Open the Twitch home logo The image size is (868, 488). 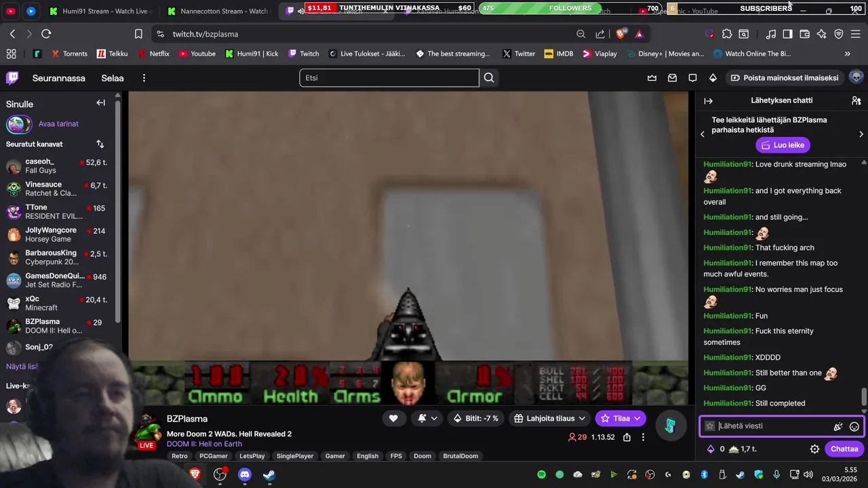pos(12,78)
